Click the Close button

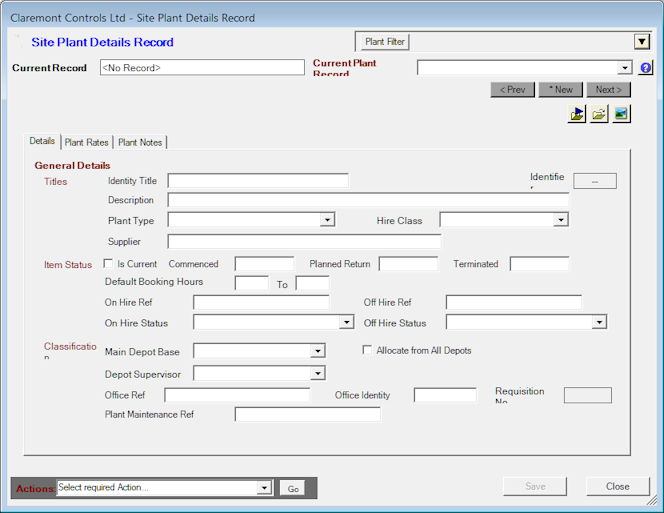point(617,486)
